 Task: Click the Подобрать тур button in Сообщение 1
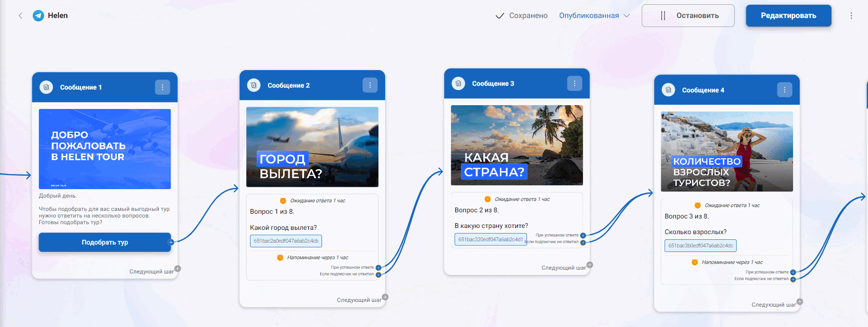coord(105,242)
